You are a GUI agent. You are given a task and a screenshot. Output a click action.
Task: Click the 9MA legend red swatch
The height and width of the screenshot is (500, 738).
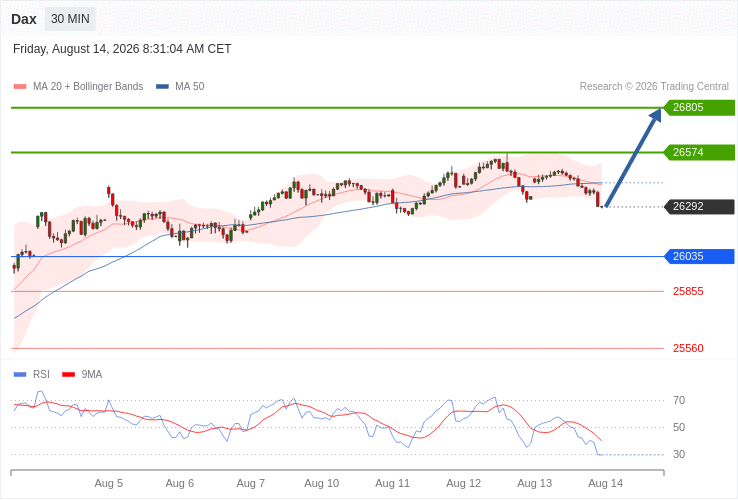pos(69,375)
